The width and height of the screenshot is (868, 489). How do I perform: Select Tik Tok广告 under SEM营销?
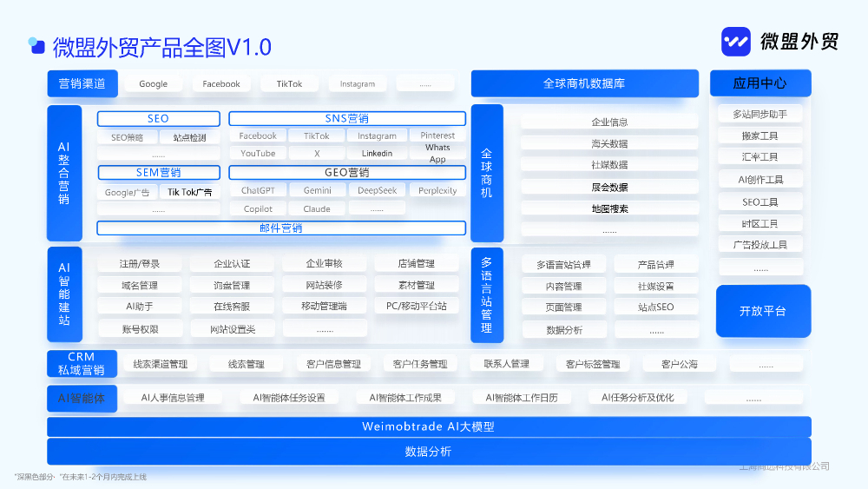[x=190, y=192]
